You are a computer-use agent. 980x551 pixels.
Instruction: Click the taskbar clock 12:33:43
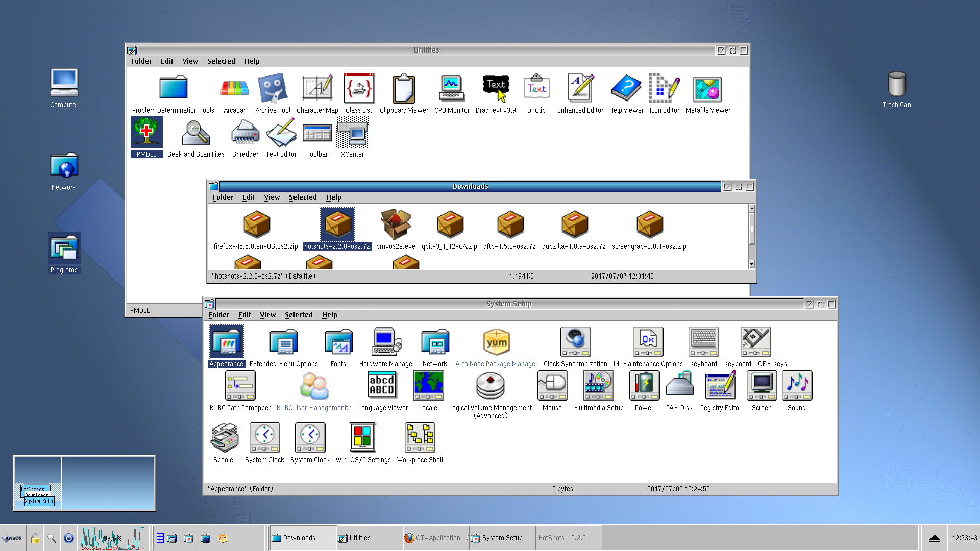pyautogui.click(x=964, y=538)
